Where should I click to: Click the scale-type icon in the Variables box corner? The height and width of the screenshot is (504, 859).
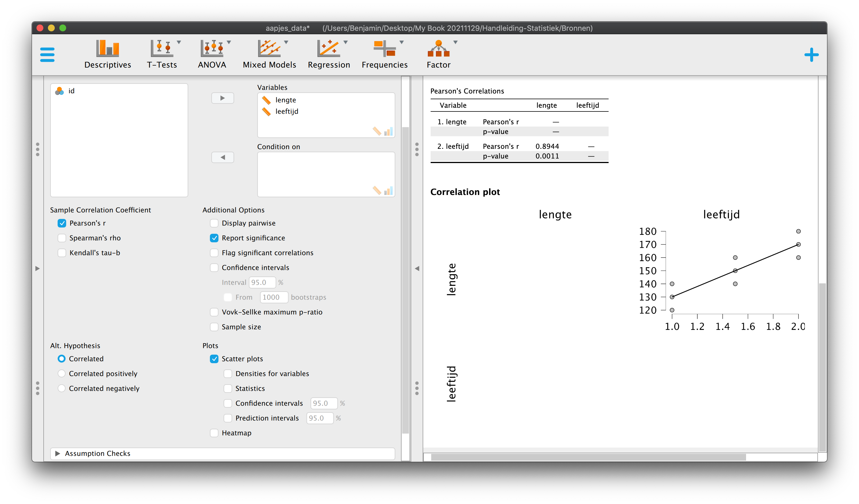(377, 131)
